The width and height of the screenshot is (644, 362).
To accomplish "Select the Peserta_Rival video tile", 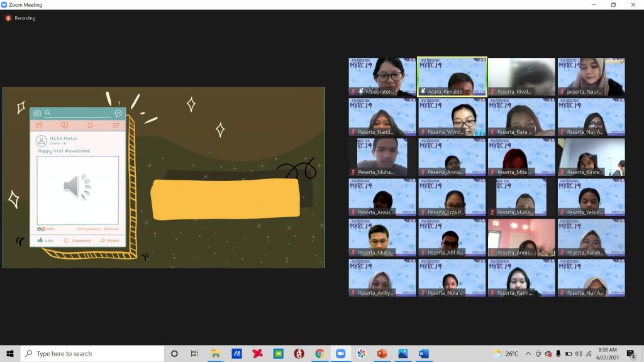I will (521, 77).
